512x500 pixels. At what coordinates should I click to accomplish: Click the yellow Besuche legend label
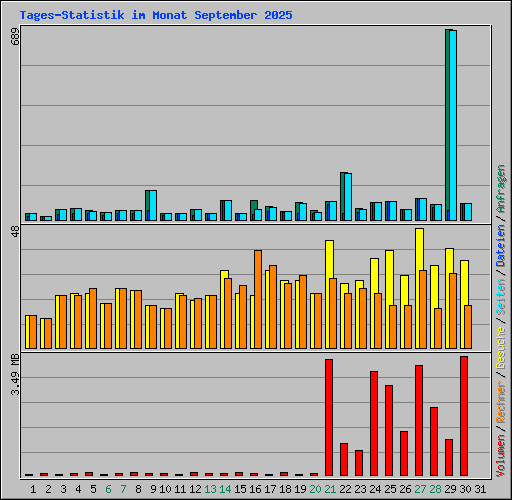pyautogui.click(x=501, y=347)
